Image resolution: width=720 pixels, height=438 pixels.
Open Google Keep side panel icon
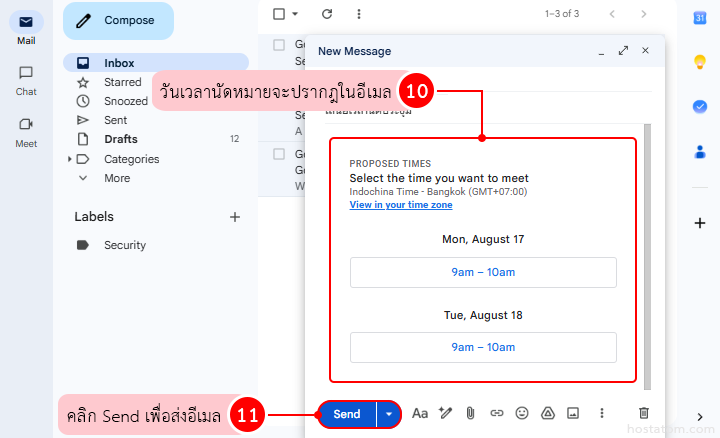pos(699,62)
